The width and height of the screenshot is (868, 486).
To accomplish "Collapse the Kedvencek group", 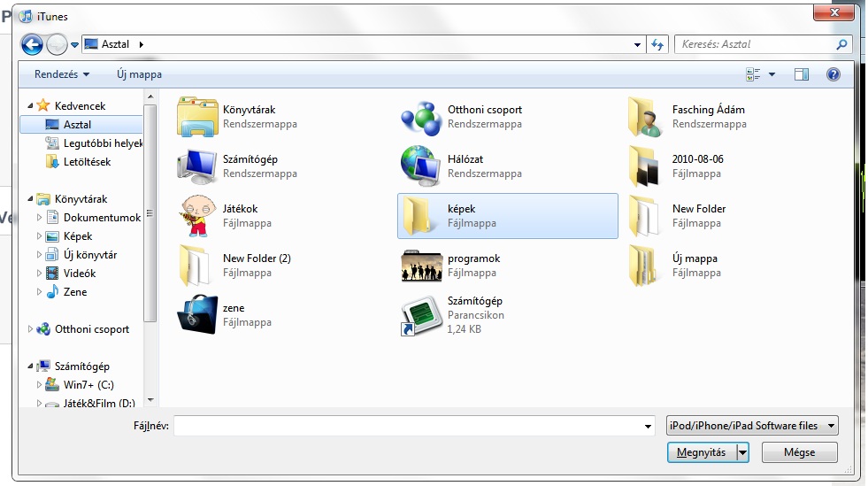I will (x=30, y=105).
